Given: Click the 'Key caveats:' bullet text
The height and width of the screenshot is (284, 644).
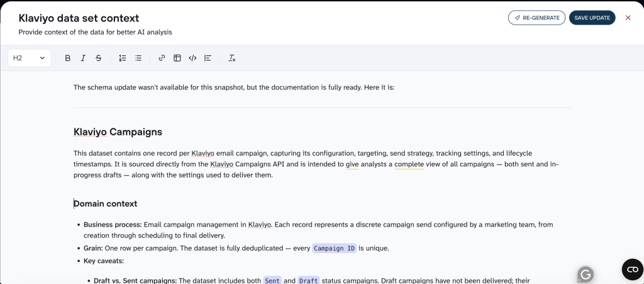Looking at the screenshot, I should coord(104,261).
